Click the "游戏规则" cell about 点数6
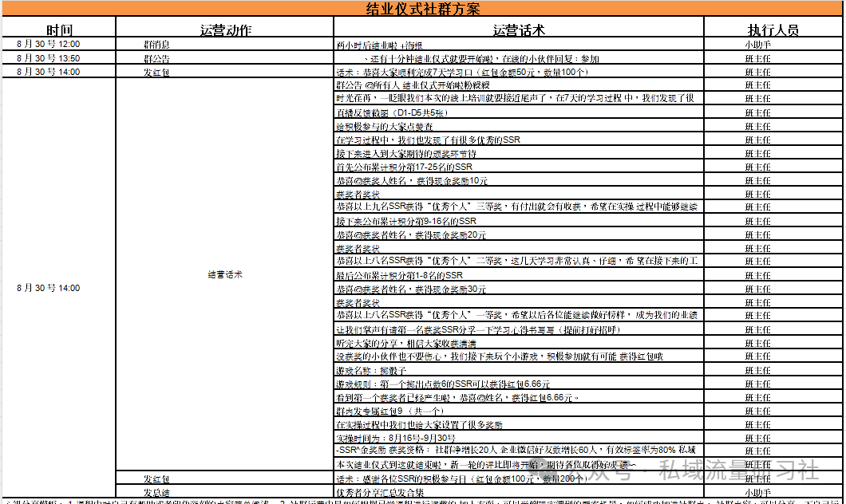This screenshot has height=504, width=846. (x=519, y=384)
